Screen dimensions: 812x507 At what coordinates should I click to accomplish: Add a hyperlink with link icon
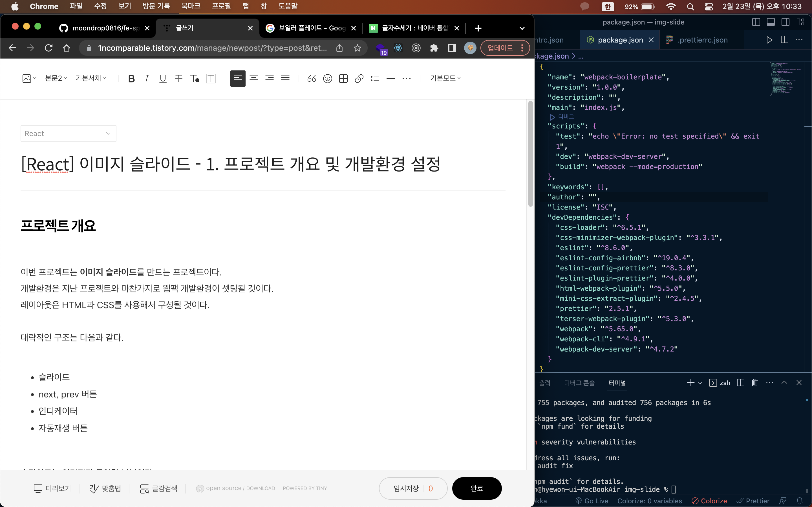(359, 79)
